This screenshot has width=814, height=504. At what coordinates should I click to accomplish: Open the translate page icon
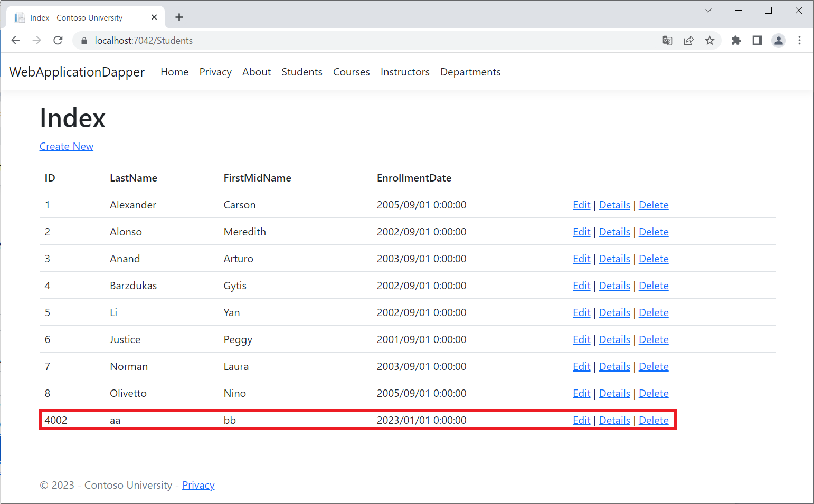(x=667, y=41)
